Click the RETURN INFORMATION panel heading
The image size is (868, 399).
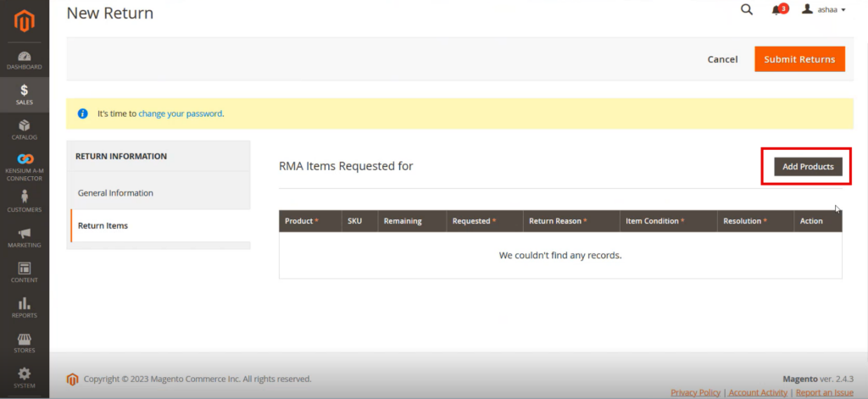pyautogui.click(x=121, y=157)
